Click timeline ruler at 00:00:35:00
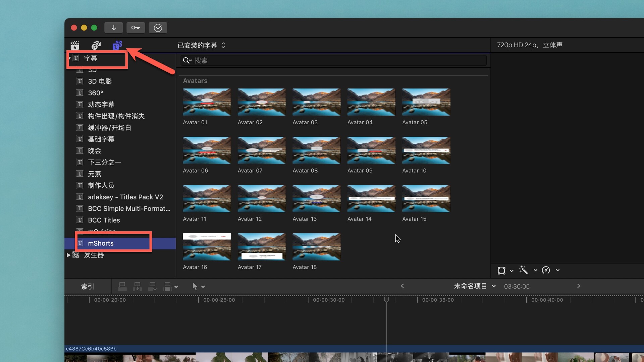Screen dimensions: 644x362 pyautogui.click(x=438, y=300)
